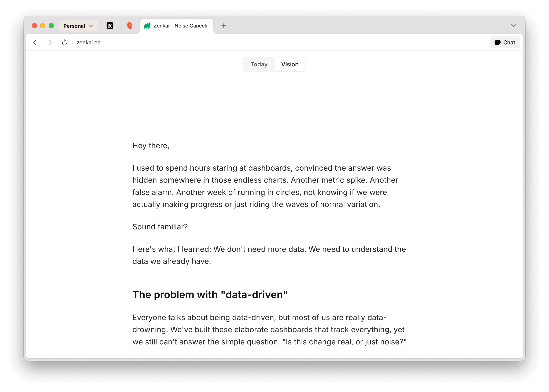Switch to the pinned black R tab
Image resolution: width=549 pixels, height=392 pixels.
point(110,26)
